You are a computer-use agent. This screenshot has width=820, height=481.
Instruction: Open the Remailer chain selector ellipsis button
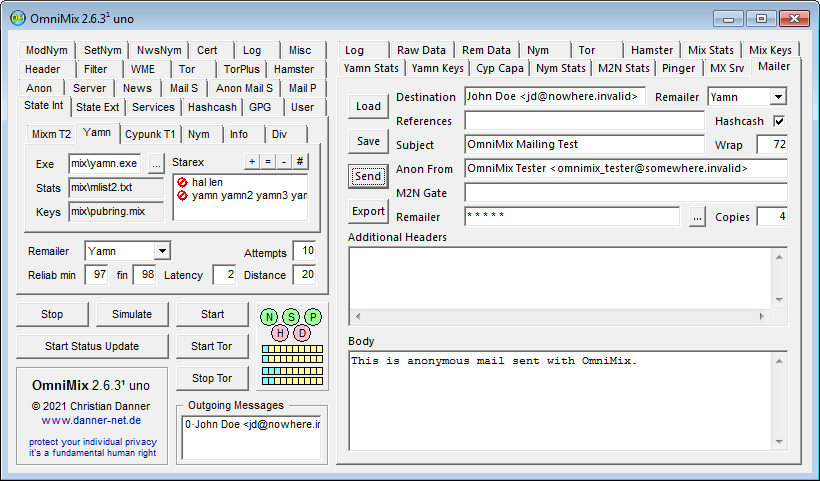pos(697,216)
